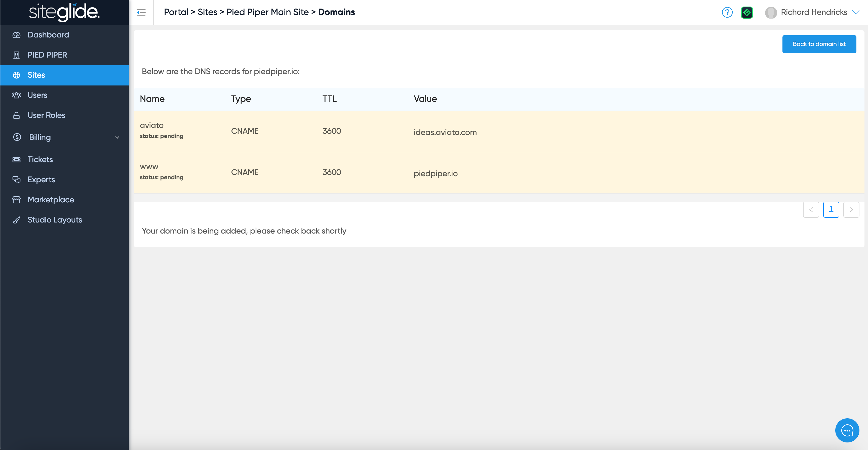The height and width of the screenshot is (450, 868).
Task: Click the Back to domain list button
Action: pyautogui.click(x=819, y=44)
